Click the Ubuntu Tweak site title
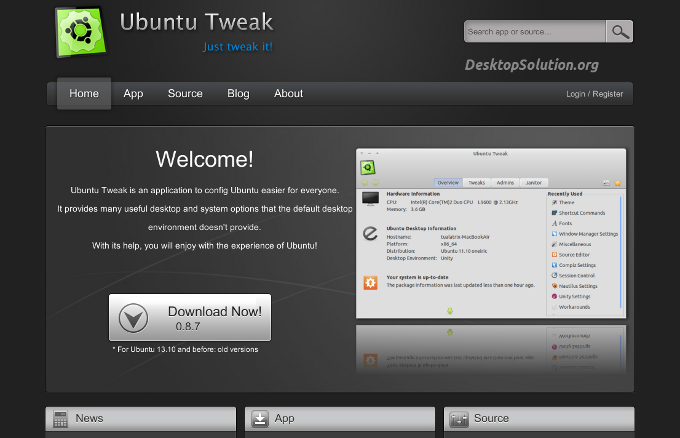The width and height of the screenshot is (680, 438). pyautogui.click(x=196, y=22)
